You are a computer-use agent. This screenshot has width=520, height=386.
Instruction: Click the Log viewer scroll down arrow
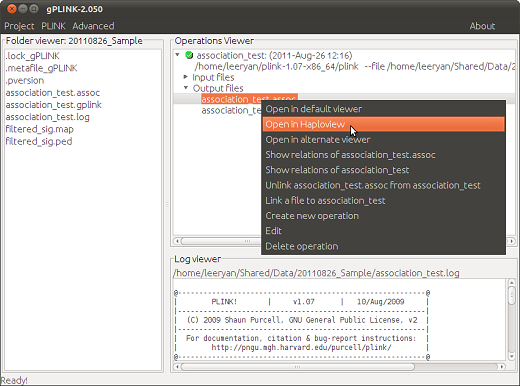[x=511, y=356]
